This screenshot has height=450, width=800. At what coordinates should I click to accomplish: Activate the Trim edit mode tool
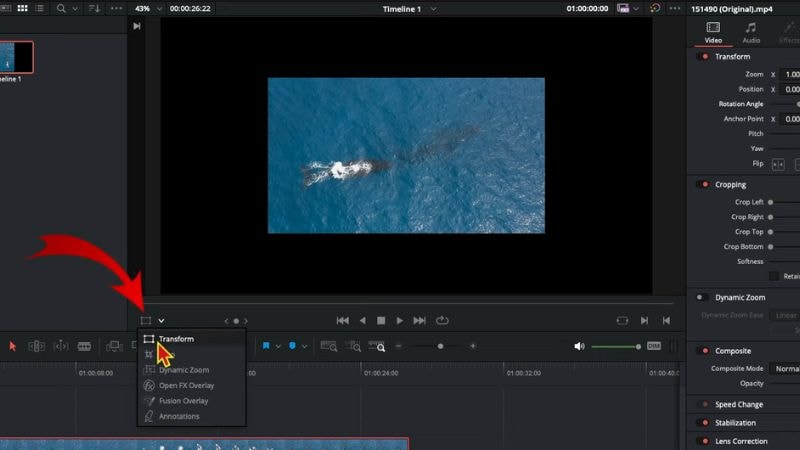[x=36, y=346]
